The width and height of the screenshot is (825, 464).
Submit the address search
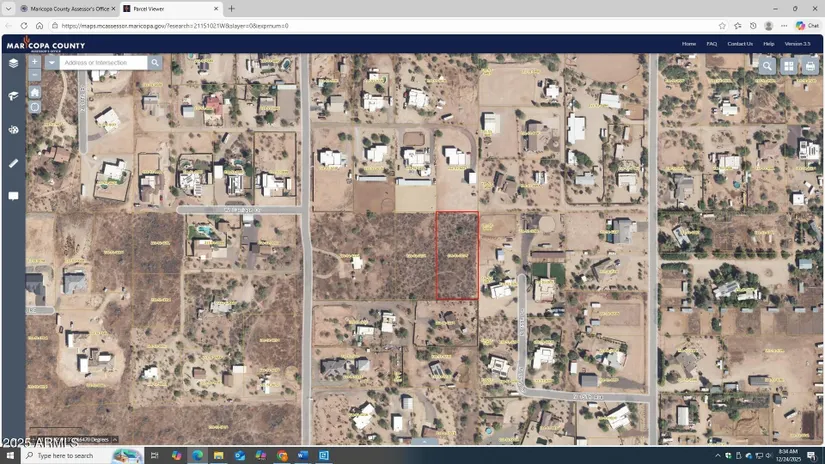click(155, 63)
